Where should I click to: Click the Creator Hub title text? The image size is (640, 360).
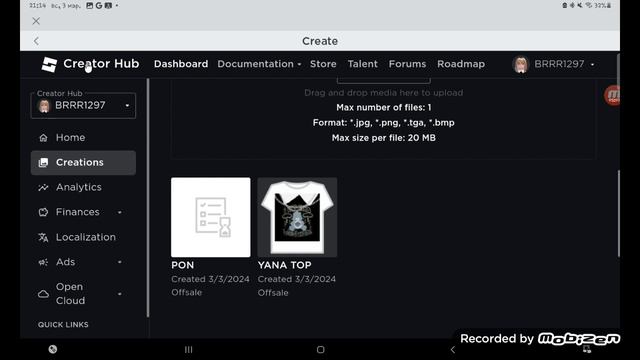tap(101, 64)
